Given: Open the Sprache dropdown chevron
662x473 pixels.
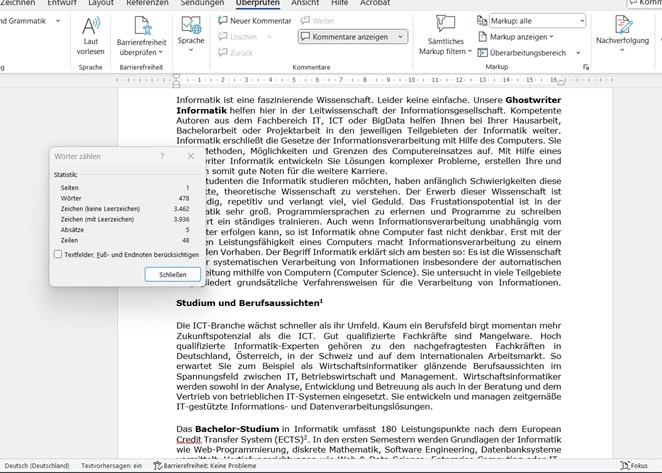Looking at the screenshot, I should [191, 50].
